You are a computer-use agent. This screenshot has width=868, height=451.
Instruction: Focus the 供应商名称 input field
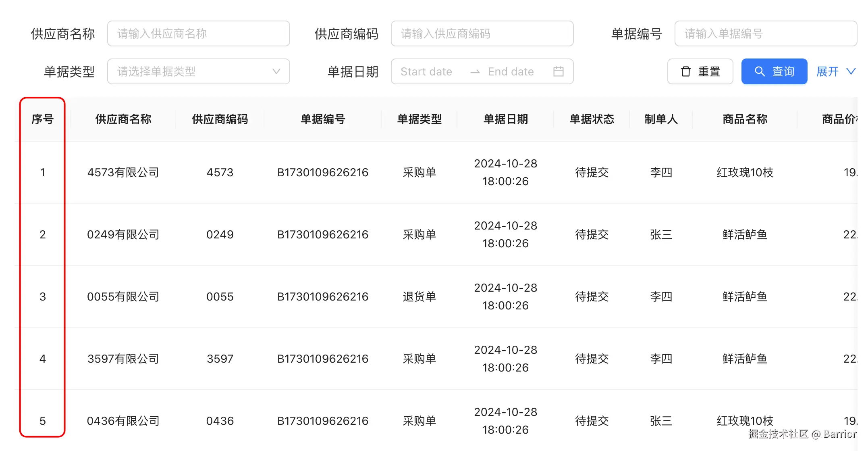[x=198, y=33]
